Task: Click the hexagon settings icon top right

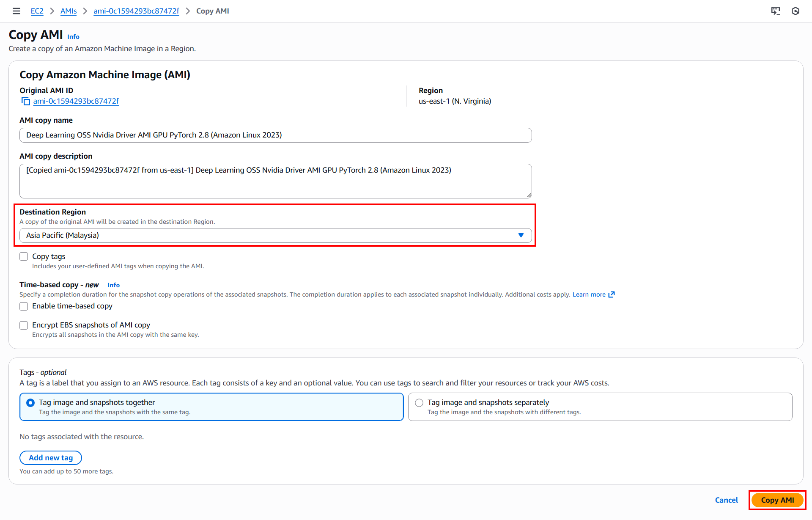Action: click(x=796, y=11)
